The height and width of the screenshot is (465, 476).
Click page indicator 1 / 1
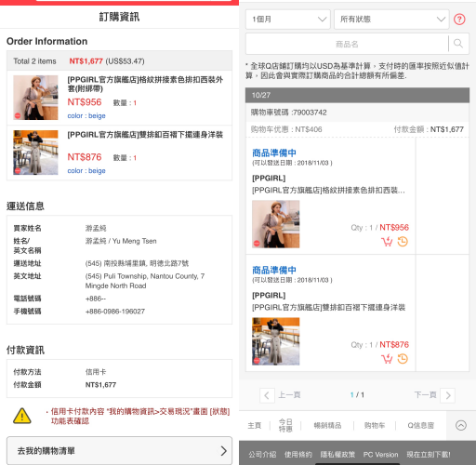[x=357, y=395]
